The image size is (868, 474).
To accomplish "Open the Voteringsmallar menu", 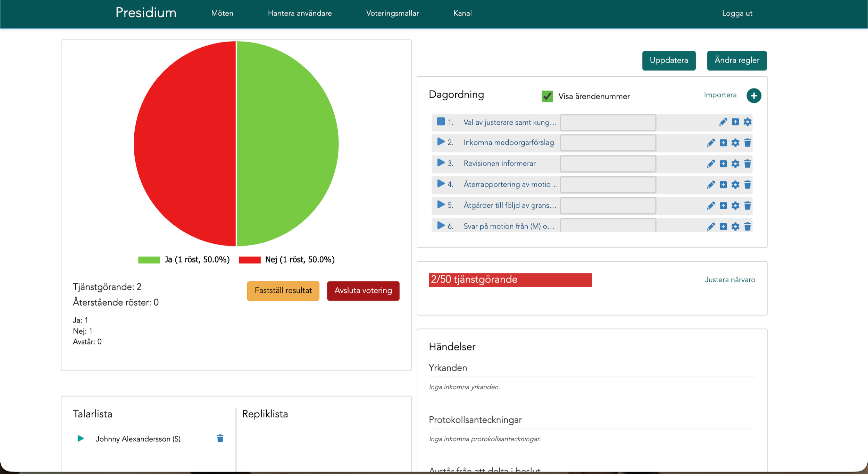I will point(392,13).
